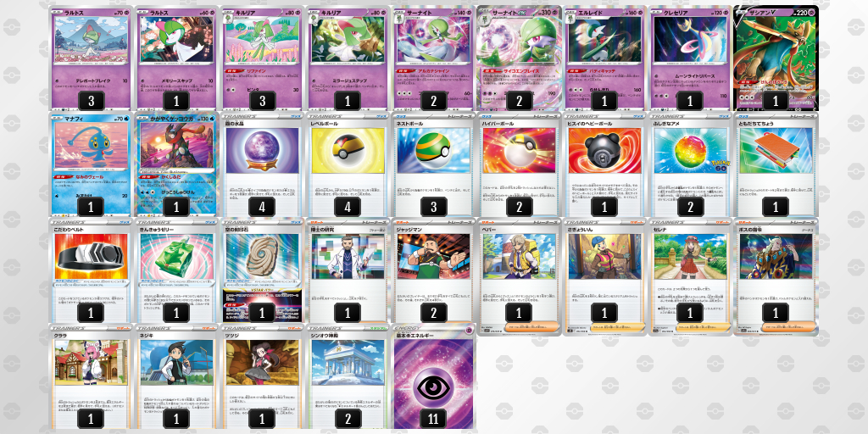Click the Boss's Orders supporter card

776,277
